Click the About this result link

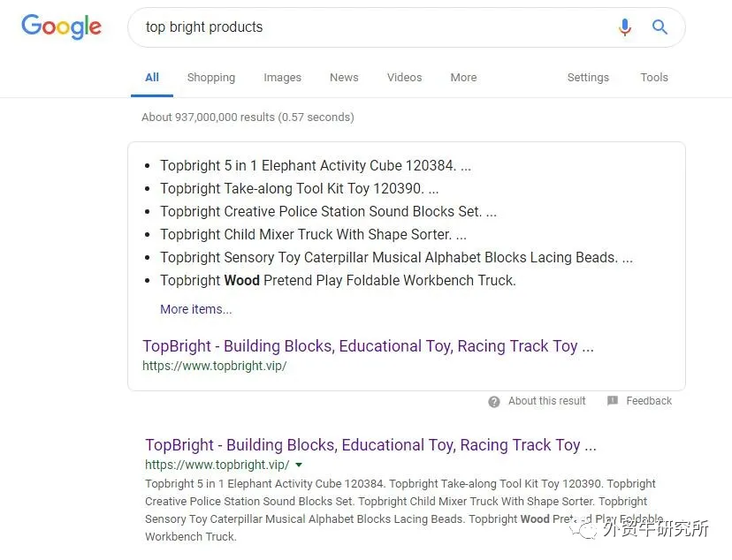(546, 401)
